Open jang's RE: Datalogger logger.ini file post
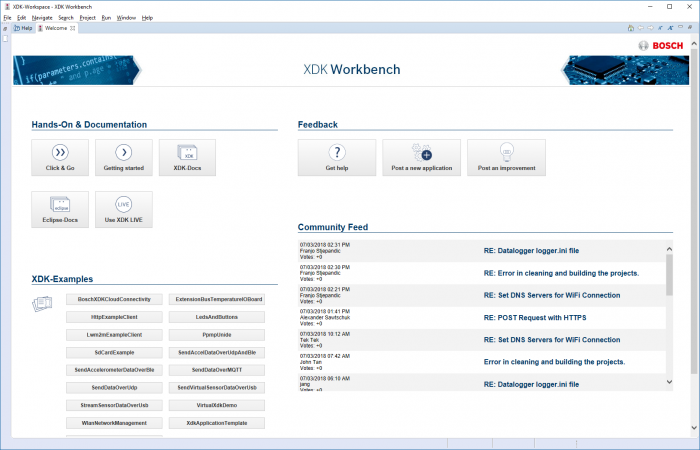This screenshot has height=450, width=700. (x=531, y=384)
